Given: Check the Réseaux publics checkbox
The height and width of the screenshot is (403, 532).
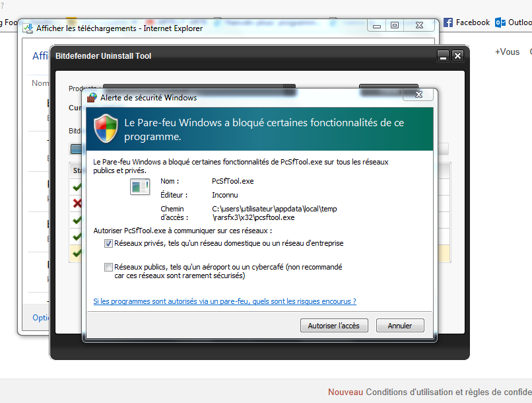Looking at the screenshot, I should [x=108, y=267].
